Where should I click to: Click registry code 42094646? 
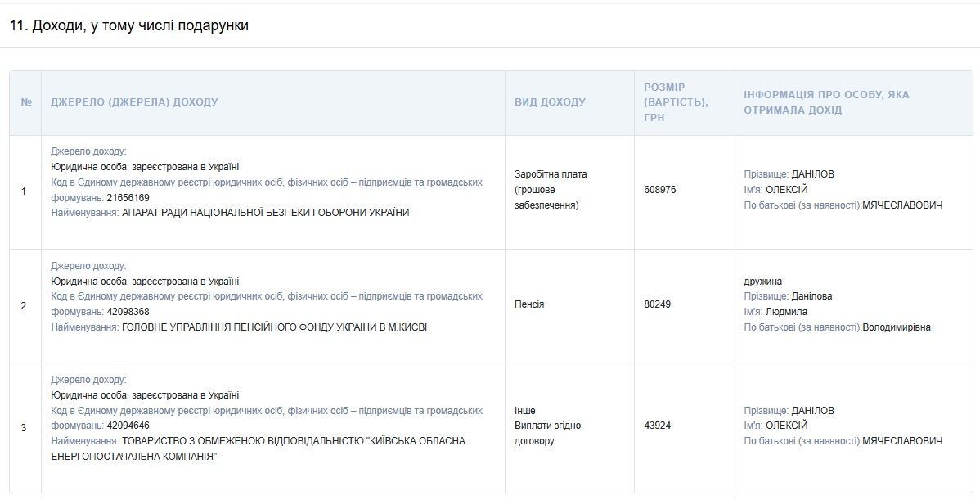click(x=128, y=426)
